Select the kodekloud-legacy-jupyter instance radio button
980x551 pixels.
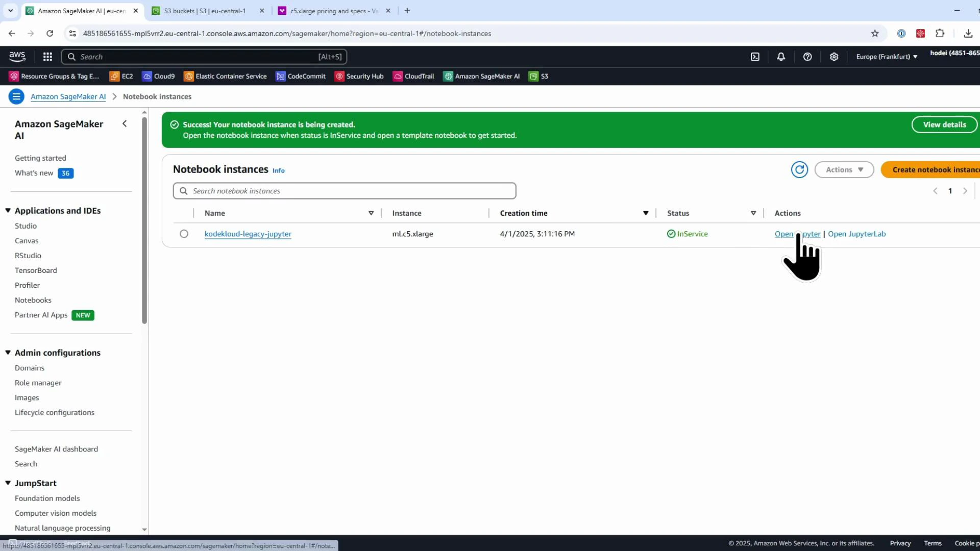184,234
